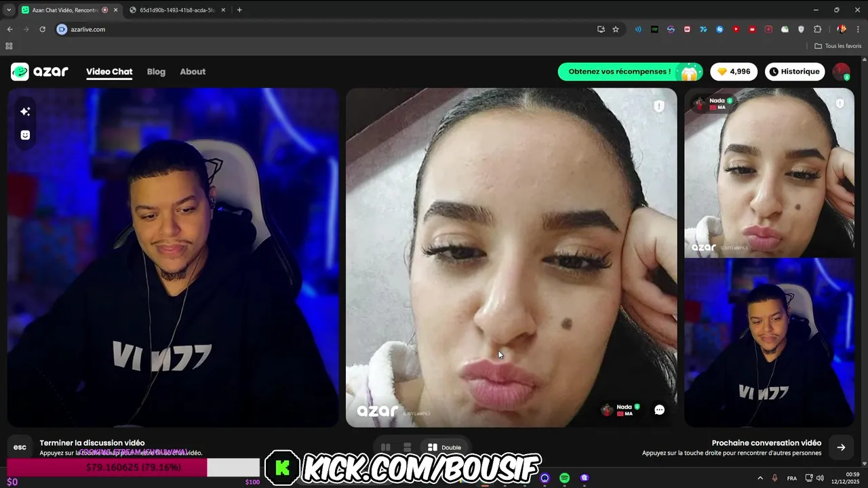Open Chrome three-dot menu
The width and height of the screenshot is (868, 488).
858,29
